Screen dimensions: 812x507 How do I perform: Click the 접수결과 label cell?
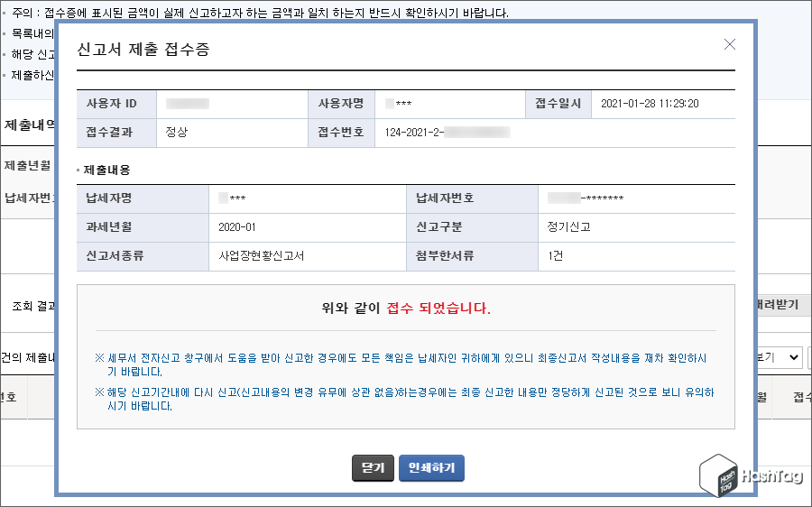tap(116, 133)
